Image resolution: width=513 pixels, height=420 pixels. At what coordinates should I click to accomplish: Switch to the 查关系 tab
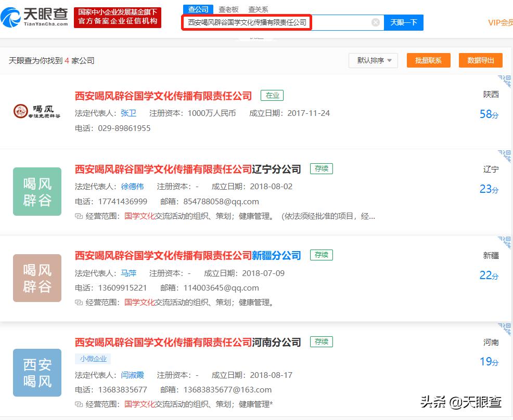pos(258,9)
